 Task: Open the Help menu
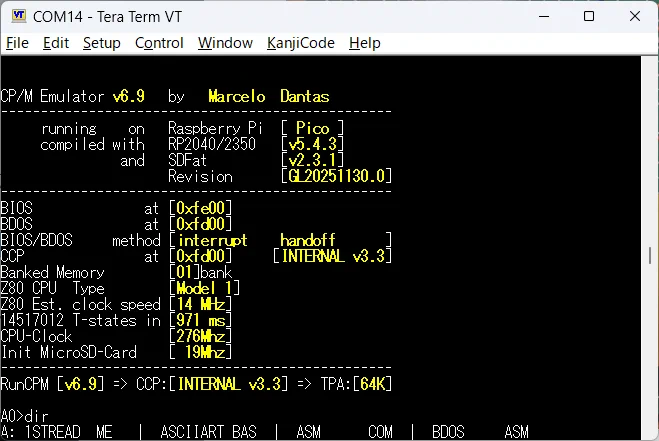coord(365,43)
